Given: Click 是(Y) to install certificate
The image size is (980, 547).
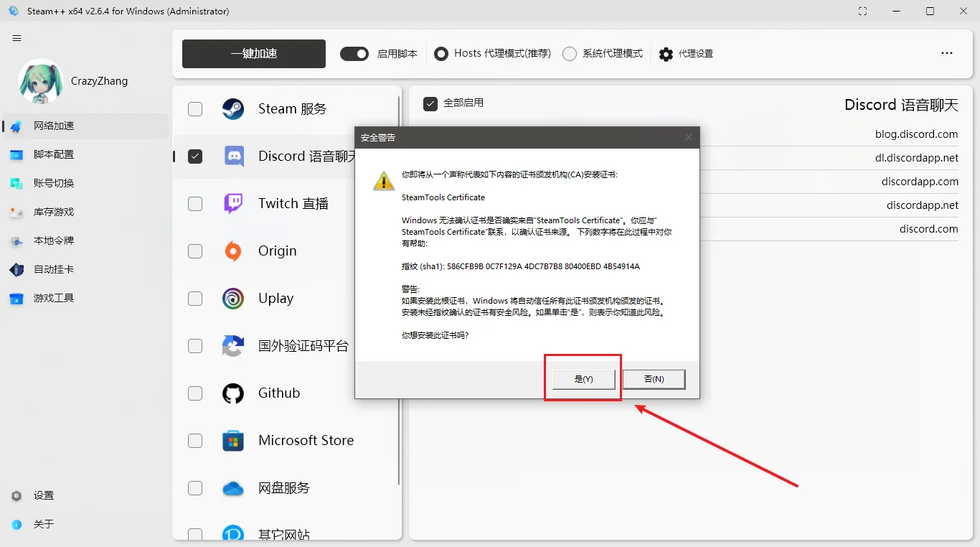Looking at the screenshot, I should coord(583,379).
